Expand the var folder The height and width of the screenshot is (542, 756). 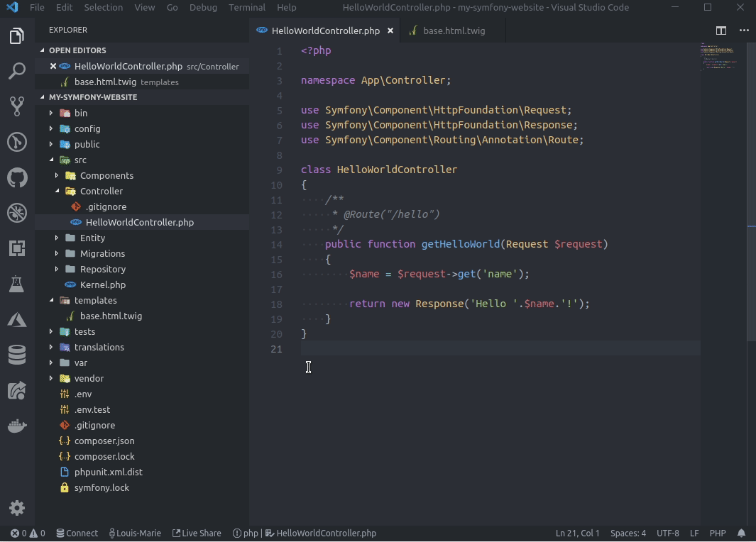tap(50, 363)
